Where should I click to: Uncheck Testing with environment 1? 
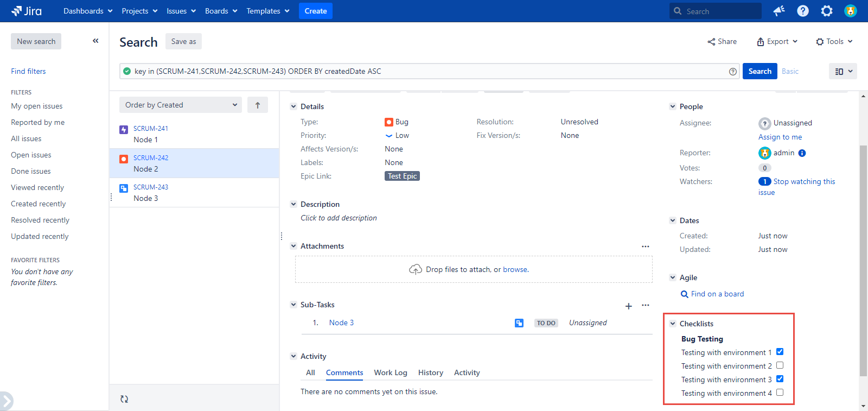pyautogui.click(x=780, y=352)
